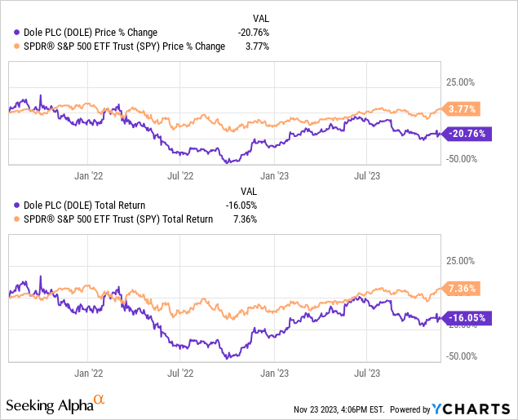The width and height of the screenshot is (518, 420).
Task: Click the 3.77% orange value flag
Action: pos(462,108)
